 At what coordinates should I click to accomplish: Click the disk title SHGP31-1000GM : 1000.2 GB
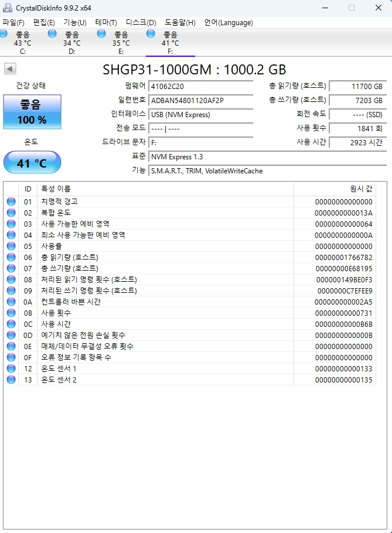194,70
